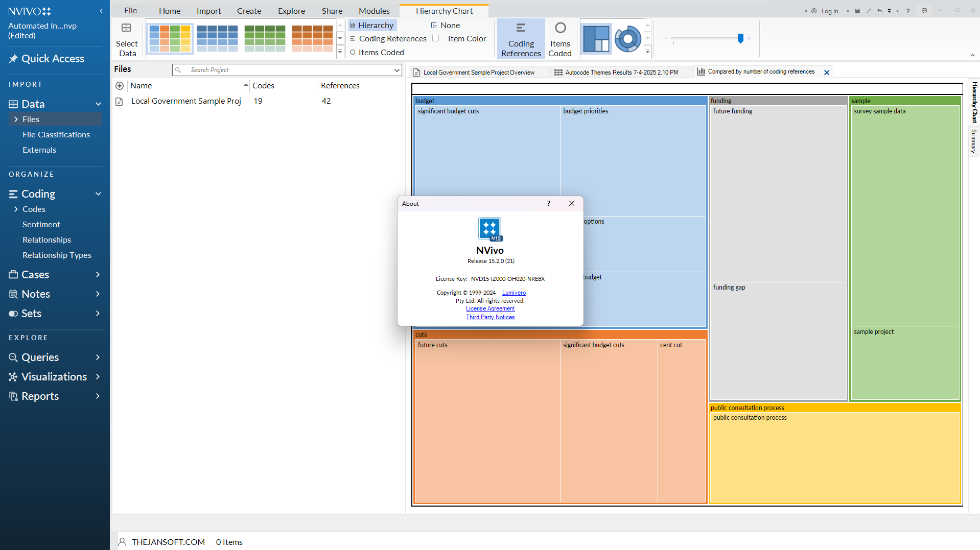
Task: Click the add column plus icon
Action: pyautogui.click(x=120, y=86)
